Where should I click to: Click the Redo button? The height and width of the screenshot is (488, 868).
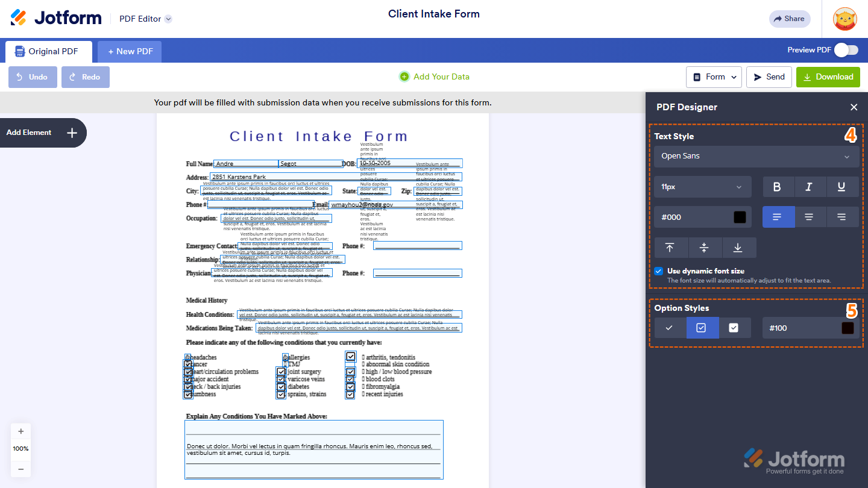tap(86, 77)
